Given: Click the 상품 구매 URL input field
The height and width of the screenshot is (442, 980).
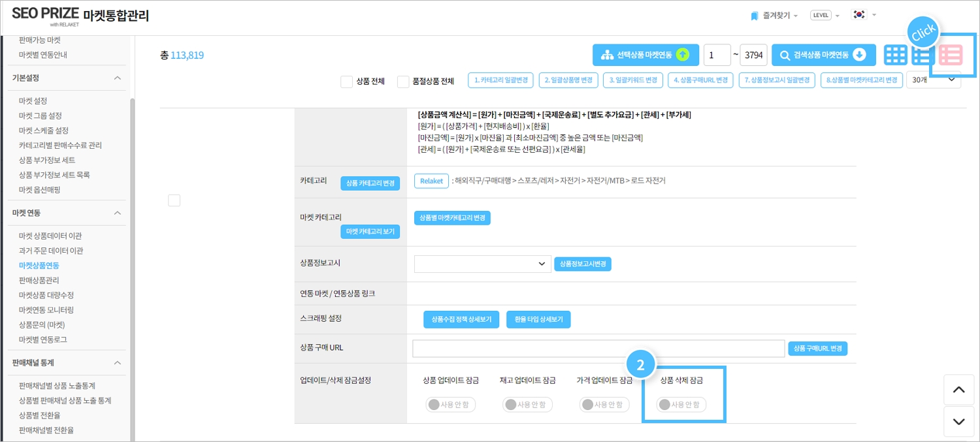Looking at the screenshot, I should coord(598,349).
